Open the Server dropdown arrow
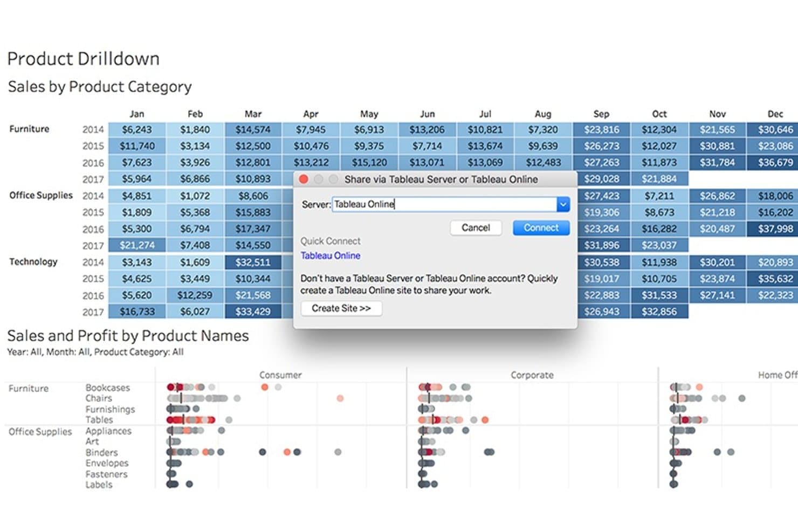The image size is (798, 532). [x=563, y=204]
